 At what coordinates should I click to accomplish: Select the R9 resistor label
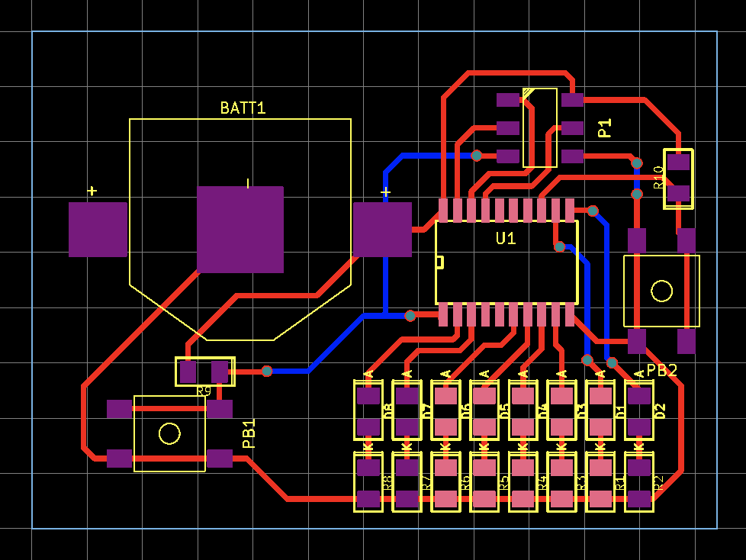click(x=204, y=391)
